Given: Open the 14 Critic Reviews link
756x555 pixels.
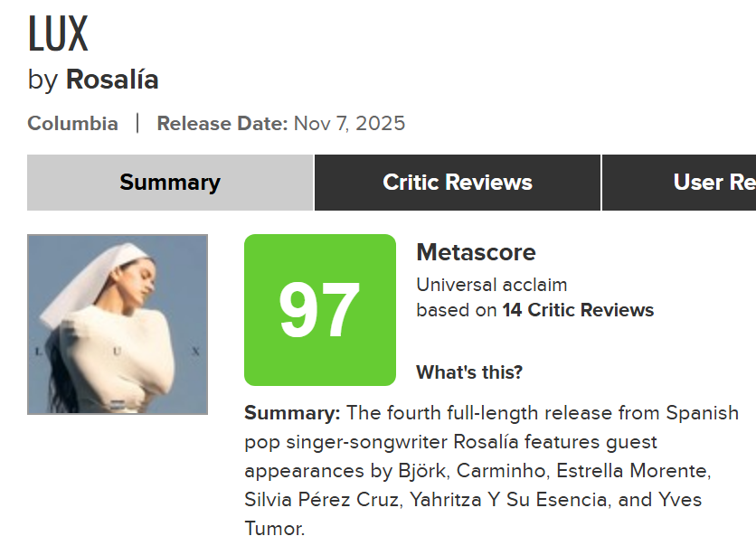Looking at the screenshot, I should (x=578, y=310).
